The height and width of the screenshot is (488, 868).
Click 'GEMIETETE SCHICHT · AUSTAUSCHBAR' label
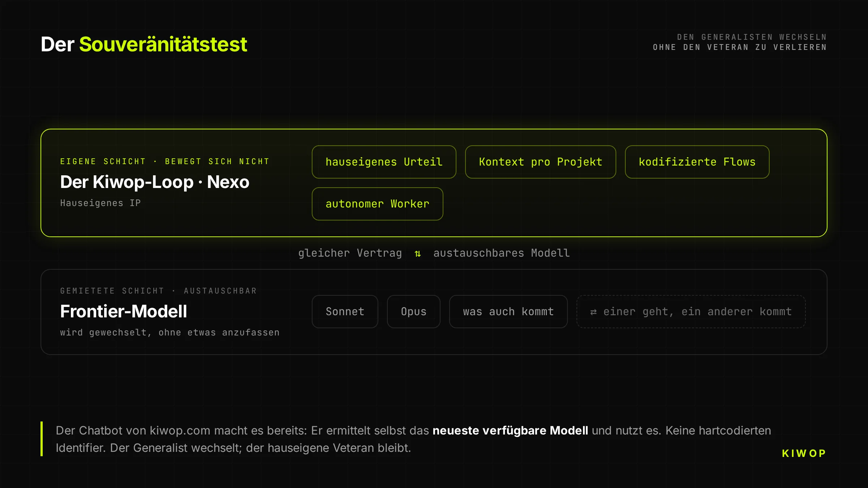pyautogui.click(x=158, y=291)
